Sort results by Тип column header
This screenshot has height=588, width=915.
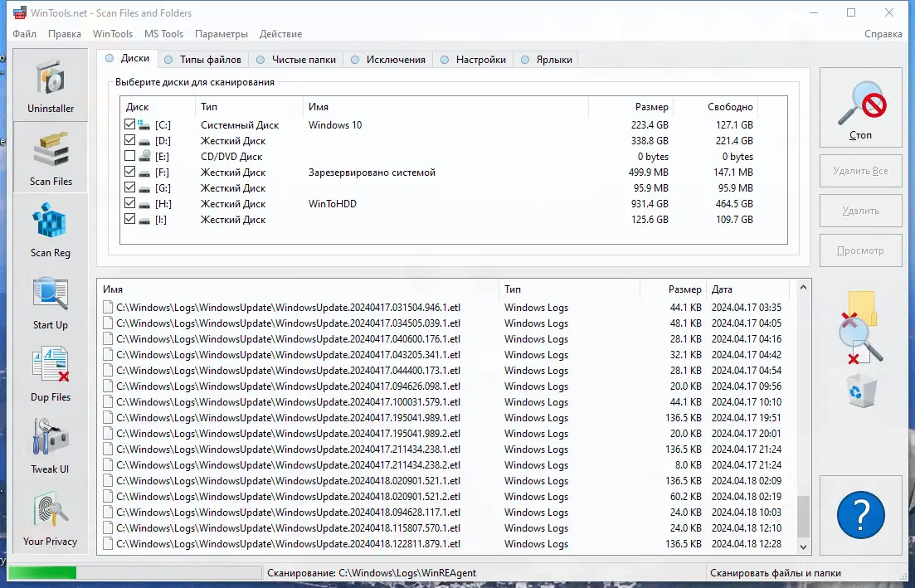point(570,289)
